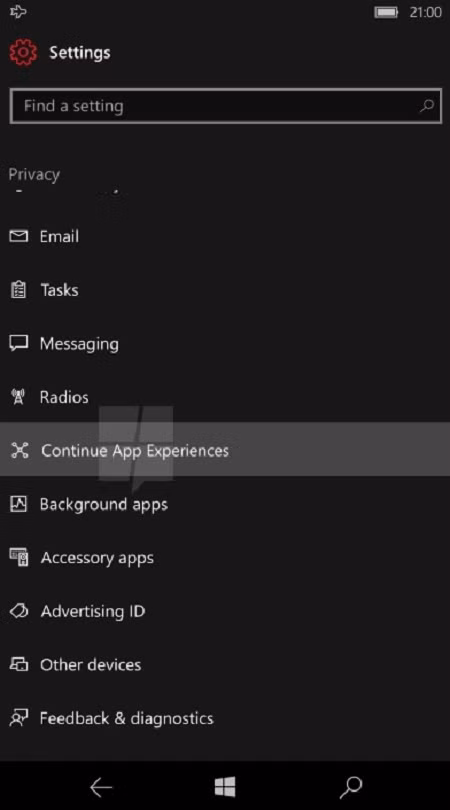
Task: Open the Accessory apps entry
Action: [x=225, y=558]
